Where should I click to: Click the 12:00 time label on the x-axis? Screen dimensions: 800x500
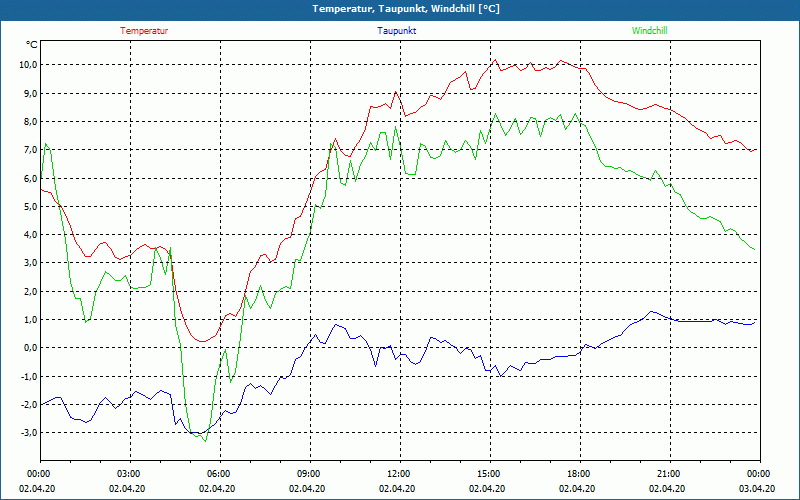[400, 474]
